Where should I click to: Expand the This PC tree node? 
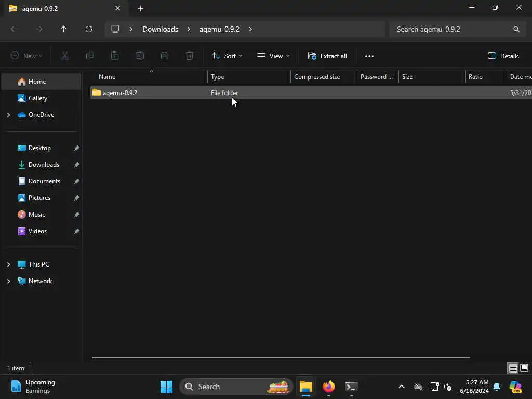[8, 264]
